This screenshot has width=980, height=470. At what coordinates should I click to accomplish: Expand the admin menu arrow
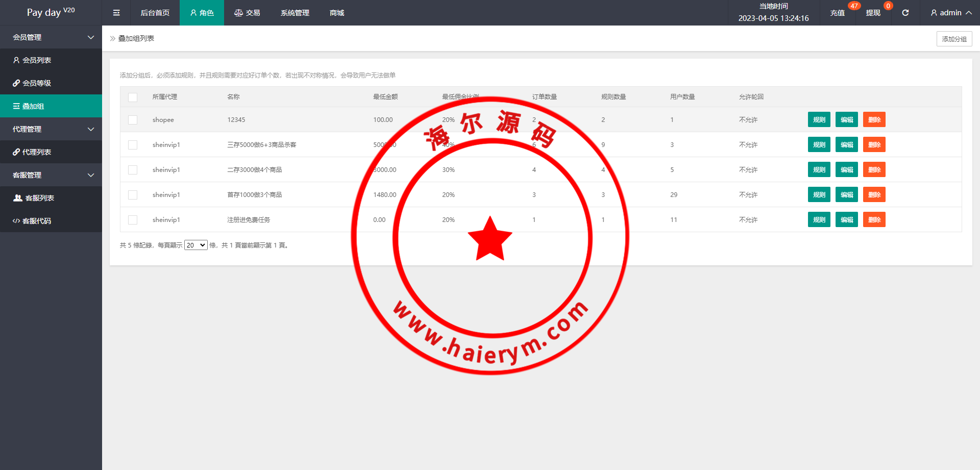pos(969,13)
